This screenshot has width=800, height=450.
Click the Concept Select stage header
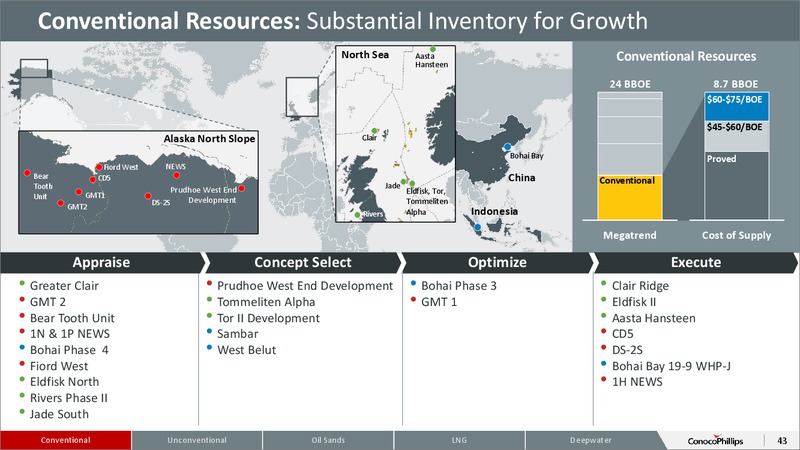[303, 262]
